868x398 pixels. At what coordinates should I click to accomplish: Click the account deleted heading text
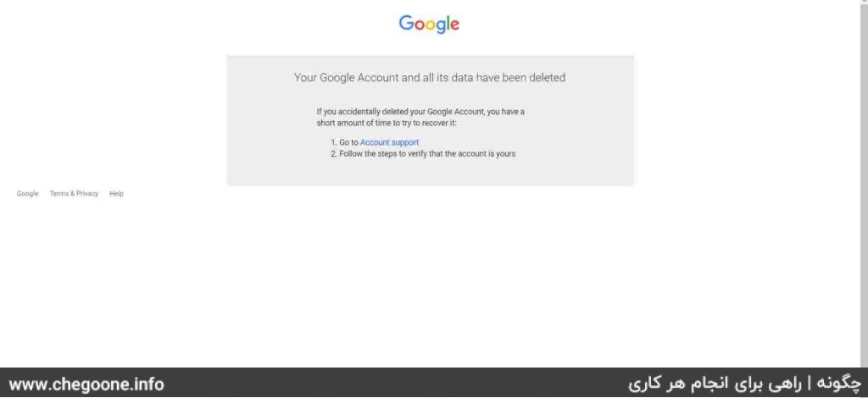coord(430,77)
